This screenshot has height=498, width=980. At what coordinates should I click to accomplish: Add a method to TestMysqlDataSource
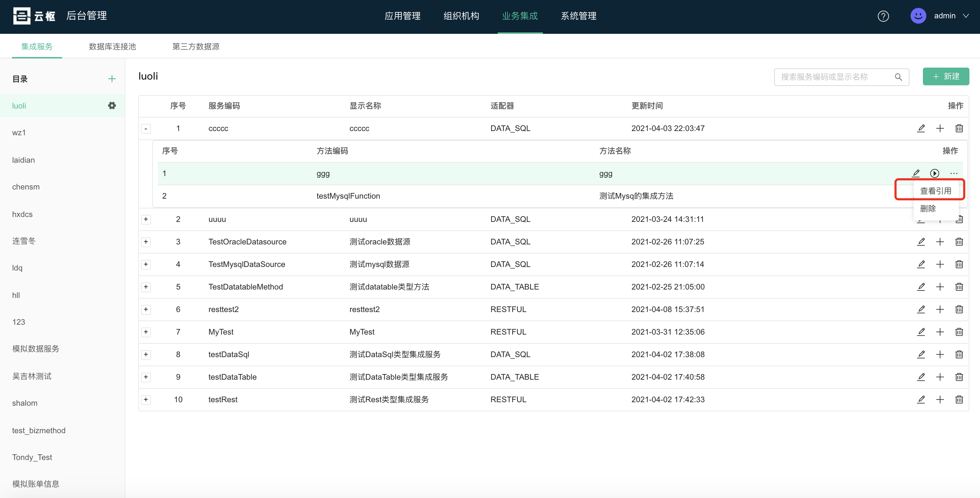point(940,264)
